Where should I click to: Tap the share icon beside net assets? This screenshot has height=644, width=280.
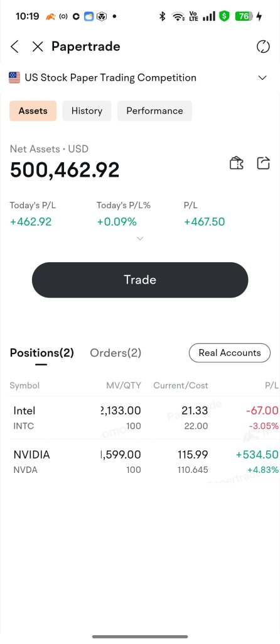point(263,163)
